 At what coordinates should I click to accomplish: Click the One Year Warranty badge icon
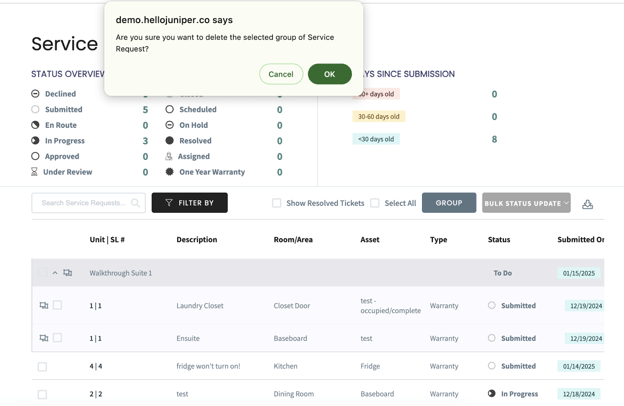tap(170, 172)
